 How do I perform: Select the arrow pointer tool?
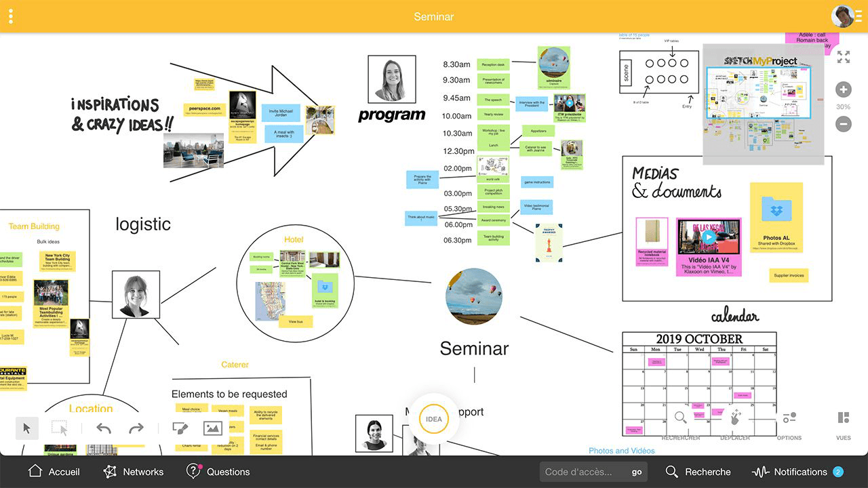pos(27,428)
